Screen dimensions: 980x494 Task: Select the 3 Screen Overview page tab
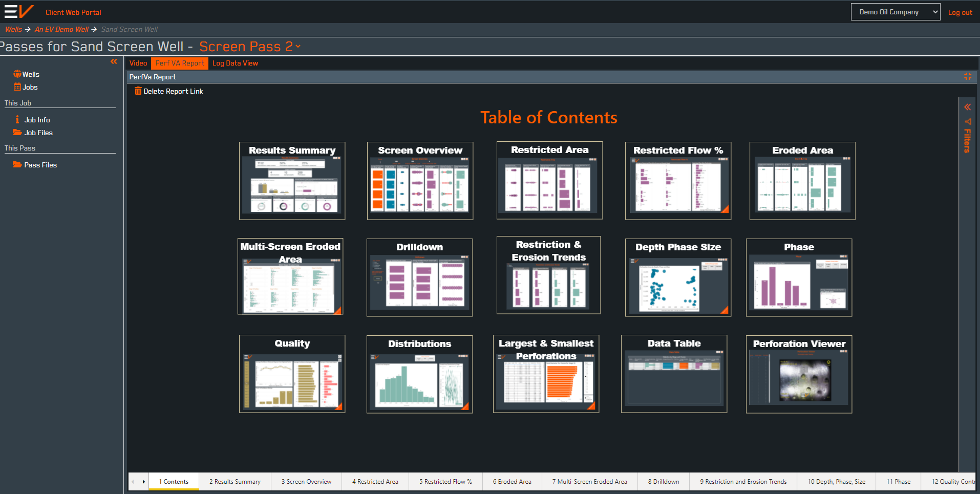coord(306,482)
